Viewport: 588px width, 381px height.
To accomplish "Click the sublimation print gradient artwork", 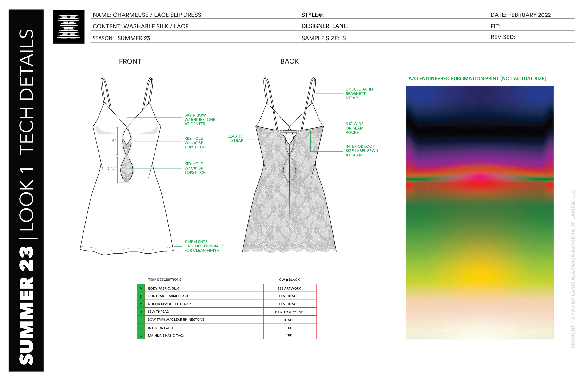I will (480, 213).
